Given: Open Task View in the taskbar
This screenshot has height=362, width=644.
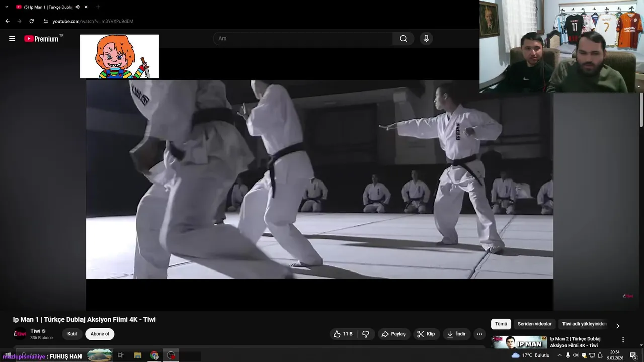Looking at the screenshot, I should click(x=121, y=355).
